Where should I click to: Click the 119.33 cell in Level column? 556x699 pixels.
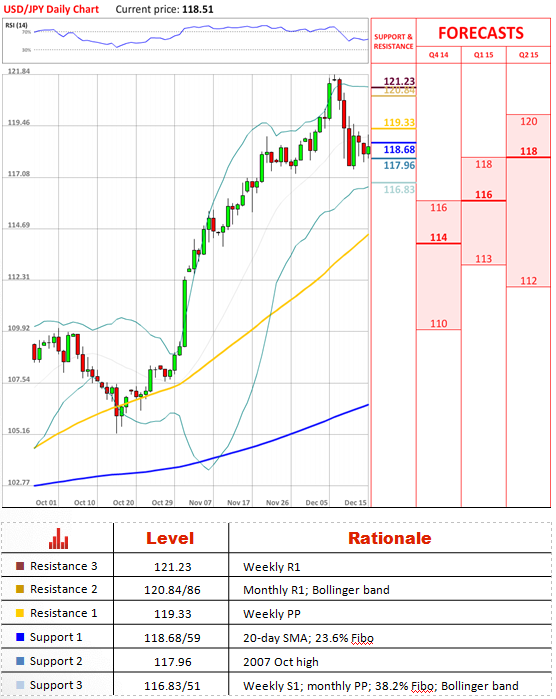[173, 614]
